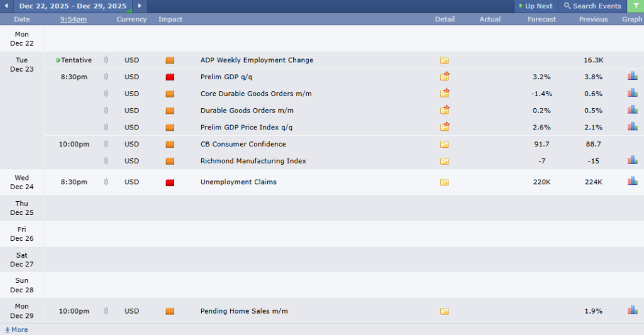Open graph icon for Pending Home Sales
Image resolution: width=644 pixels, height=335 pixels.
[x=632, y=310]
